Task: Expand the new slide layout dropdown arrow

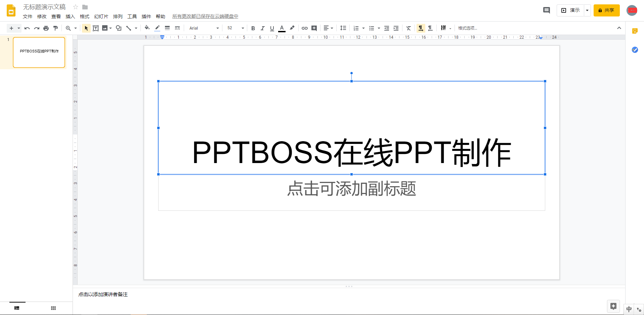Action: pyautogui.click(x=19, y=28)
